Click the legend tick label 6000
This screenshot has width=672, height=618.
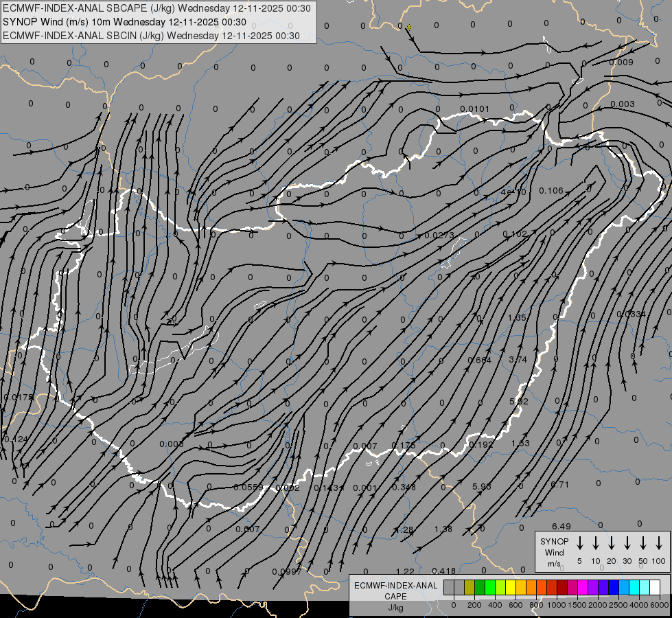point(660,605)
